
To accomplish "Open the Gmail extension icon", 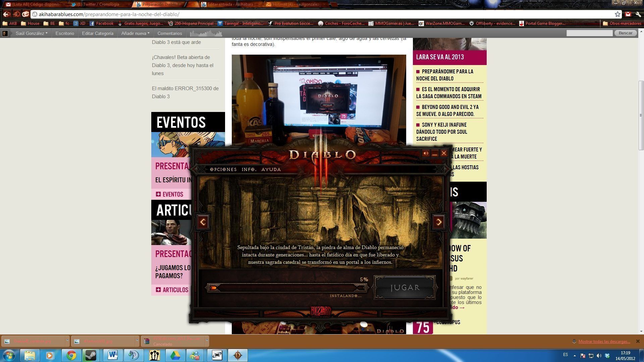I will click(x=628, y=14).
